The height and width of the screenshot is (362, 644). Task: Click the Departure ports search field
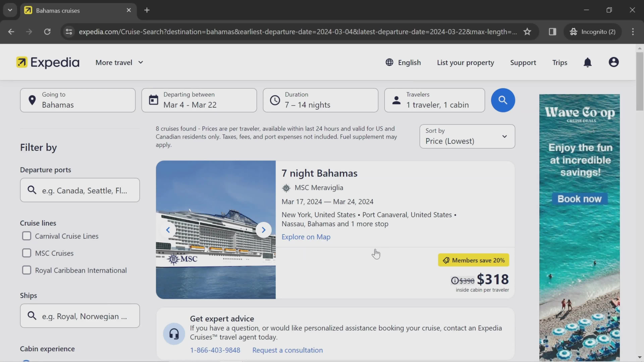(80, 190)
